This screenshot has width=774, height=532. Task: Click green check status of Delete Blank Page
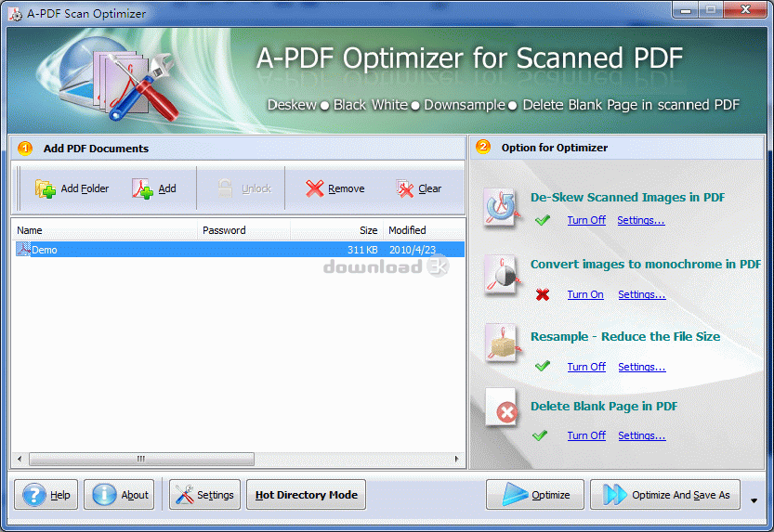(x=540, y=435)
